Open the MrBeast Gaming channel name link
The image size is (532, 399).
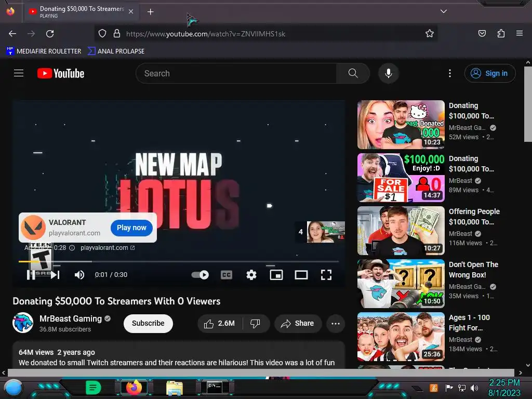tap(71, 318)
